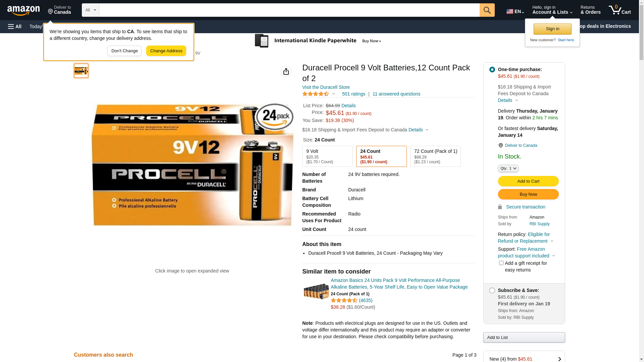The image size is (644, 362).
Task: Select the 72 Count size swatch
Action: 435,157
